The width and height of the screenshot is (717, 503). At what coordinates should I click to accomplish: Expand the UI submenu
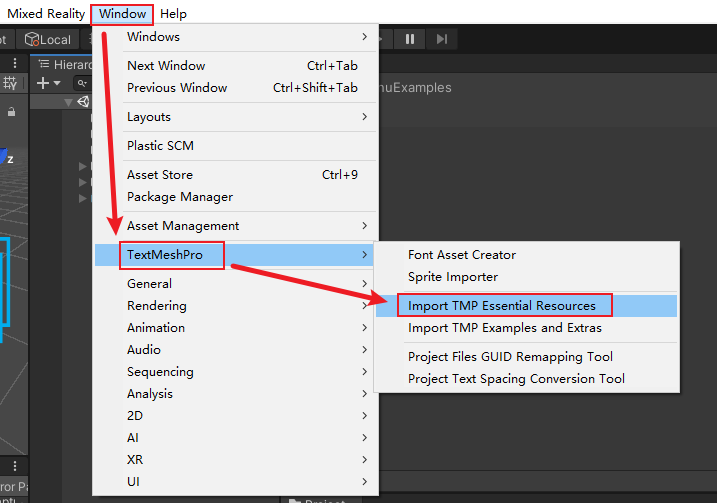235,482
